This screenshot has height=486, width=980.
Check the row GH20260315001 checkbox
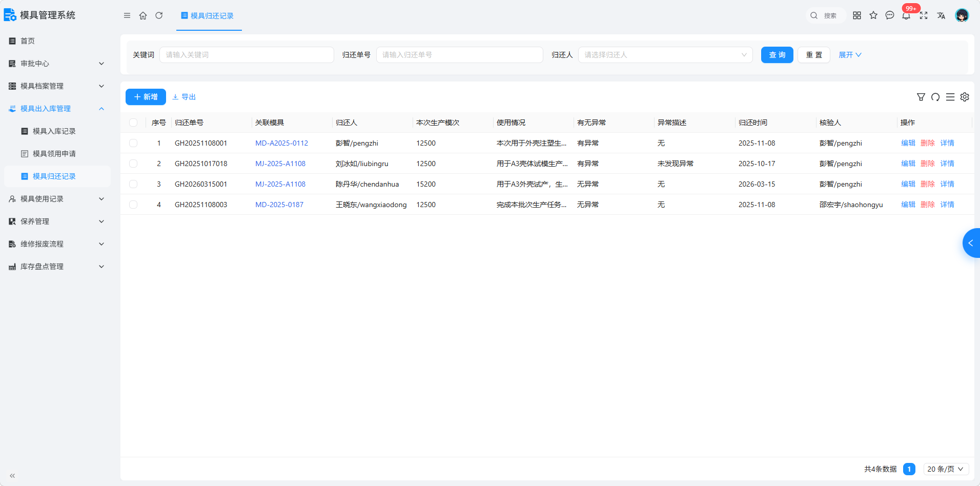[x=133, y=184]
